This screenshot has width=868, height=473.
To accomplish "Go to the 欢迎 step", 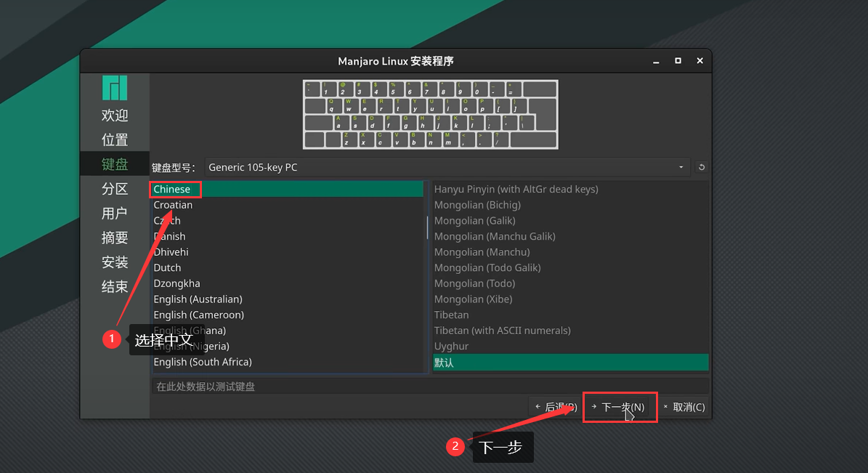I will [x=115, y=116].
